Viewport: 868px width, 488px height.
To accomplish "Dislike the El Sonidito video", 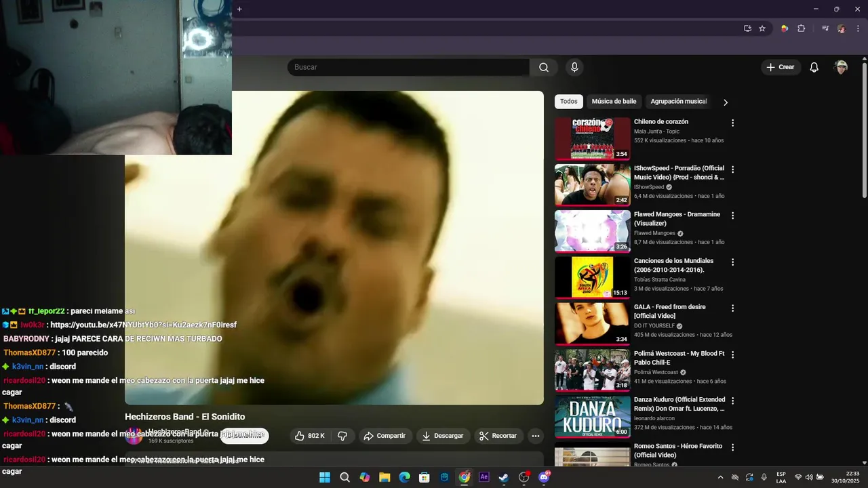I will [x=342, y=436].
